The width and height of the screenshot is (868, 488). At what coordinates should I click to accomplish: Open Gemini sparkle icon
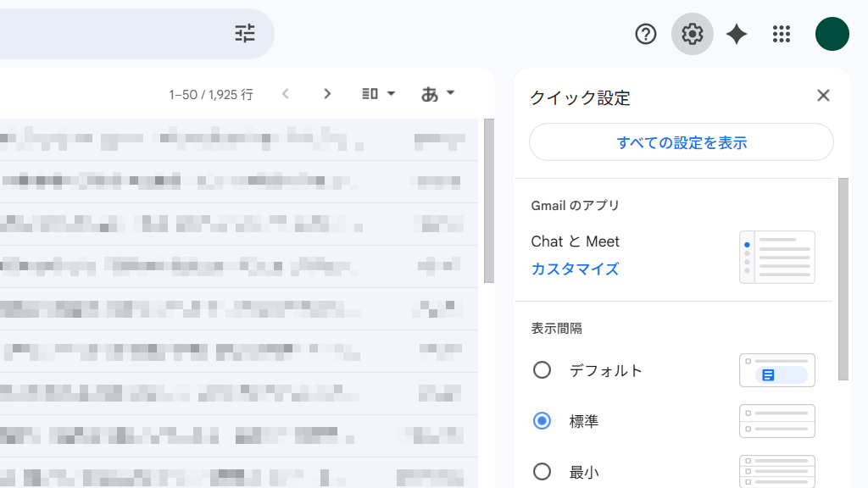click(x=737, y=34)
